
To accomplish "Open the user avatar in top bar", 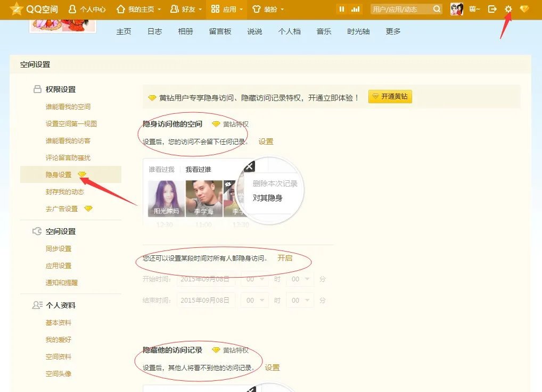I will [x=457, y=10].
